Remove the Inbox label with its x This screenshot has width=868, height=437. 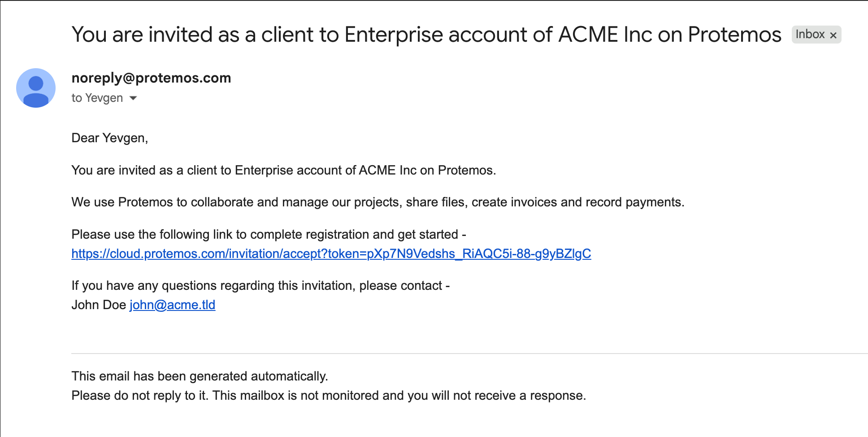(833, 35)
